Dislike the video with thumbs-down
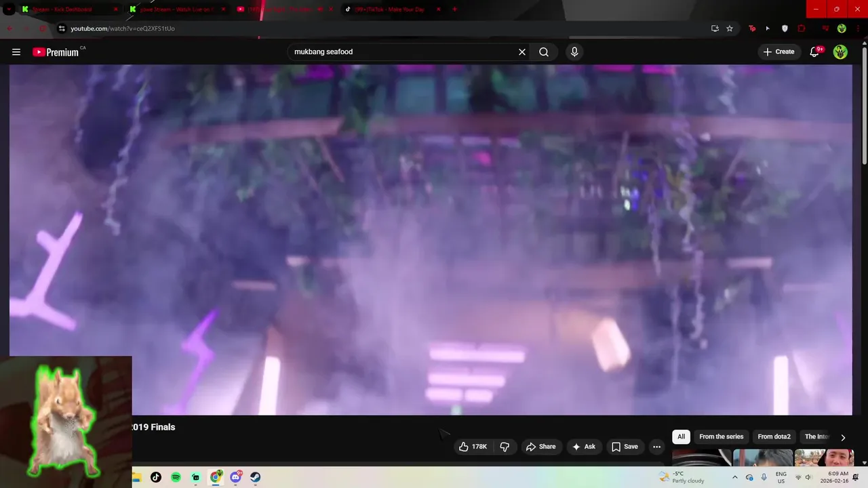The image size is (868, 488). tap(505, 447)
